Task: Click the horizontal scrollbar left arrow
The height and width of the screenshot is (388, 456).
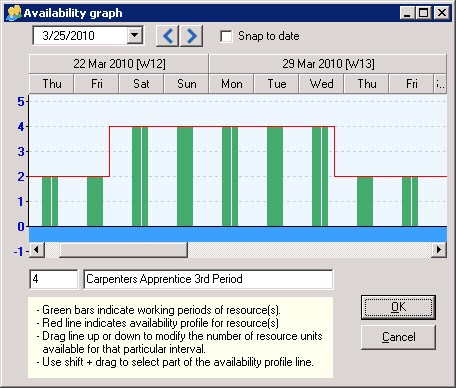Action: coord(37,250)
